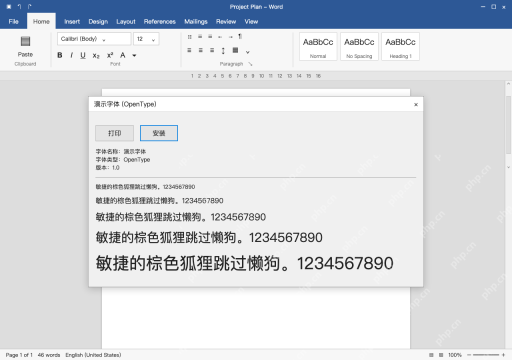Click the Page 1 of 1 status indicator

pyautogui.click(x=19, y=355)
